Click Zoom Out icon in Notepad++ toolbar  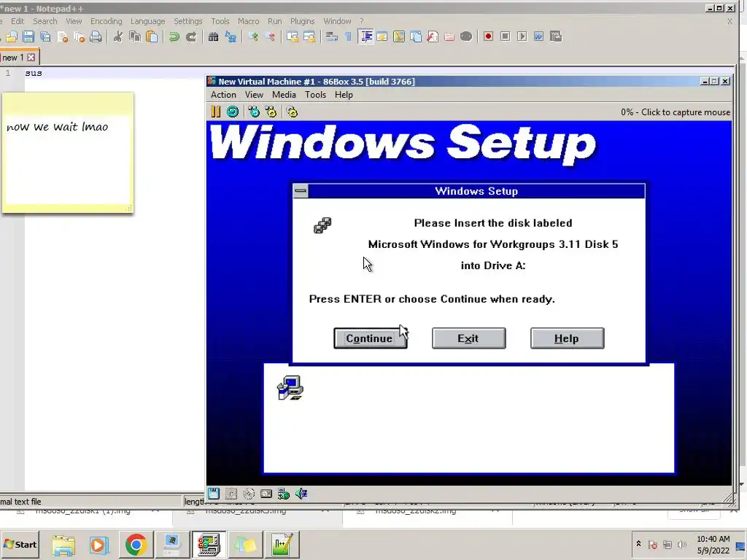click(x=270, y=36)
